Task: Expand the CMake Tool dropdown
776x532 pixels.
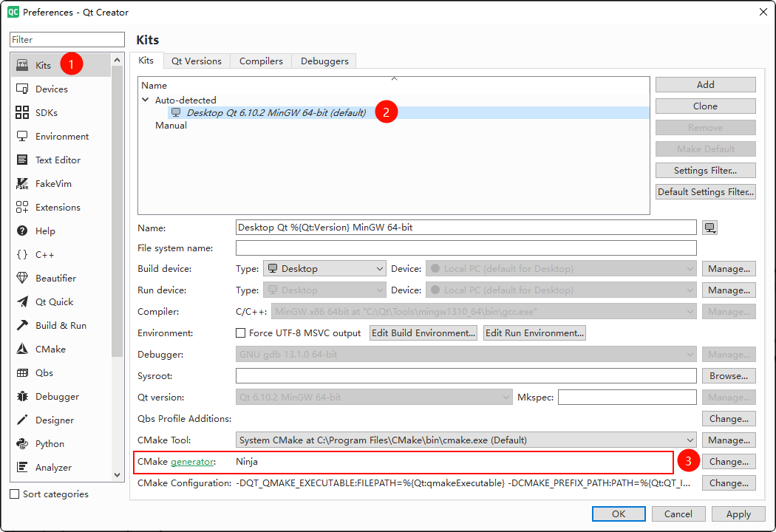Action: [466, 440]
